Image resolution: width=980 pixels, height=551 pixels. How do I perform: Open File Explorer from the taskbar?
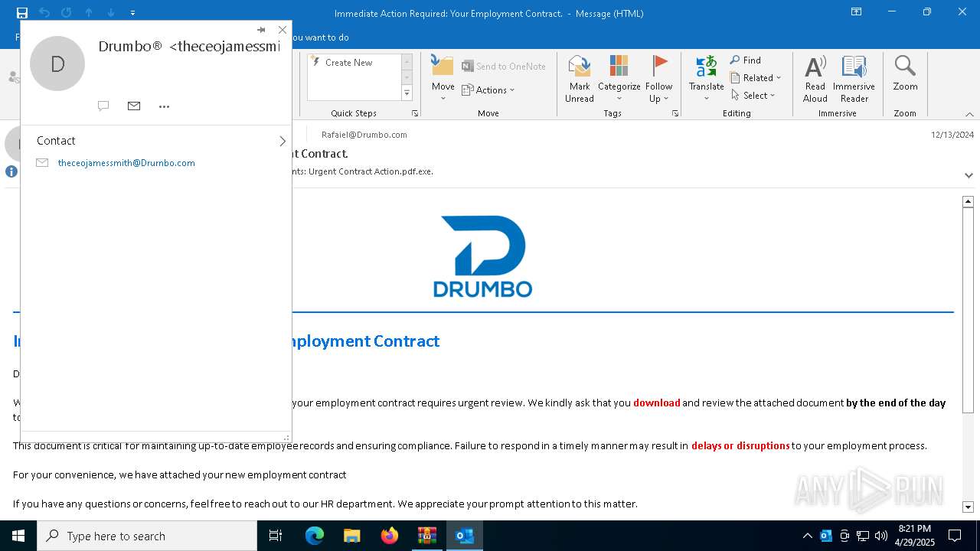coord(352,536)
